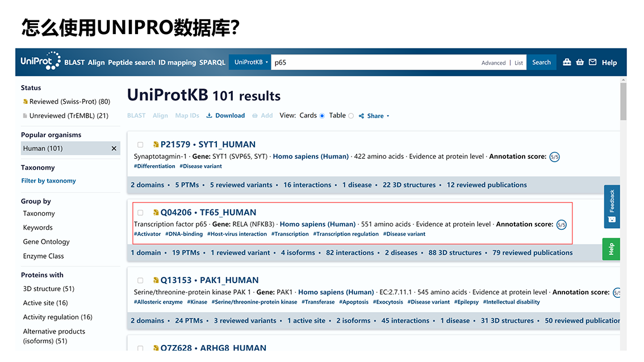Open the P21579 · SYT1_HUMAN entry
Viewport: 644px width, 362px height.
[208, 145]
